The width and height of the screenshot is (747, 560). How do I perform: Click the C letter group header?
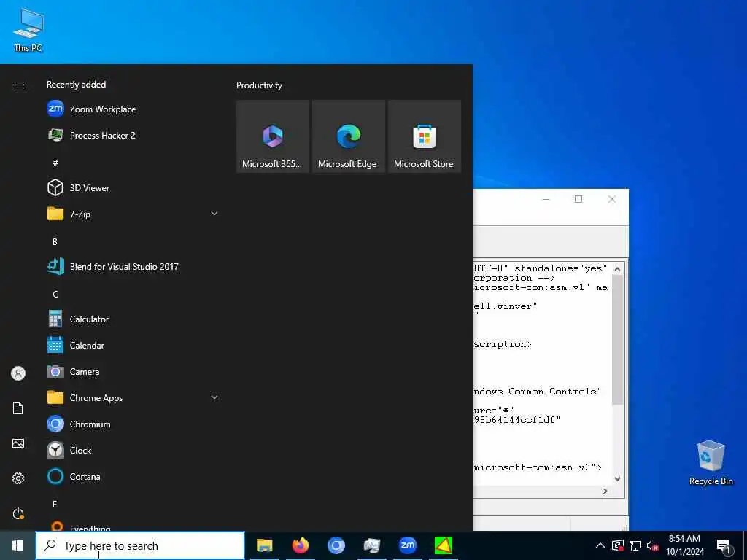coord(55,294)
